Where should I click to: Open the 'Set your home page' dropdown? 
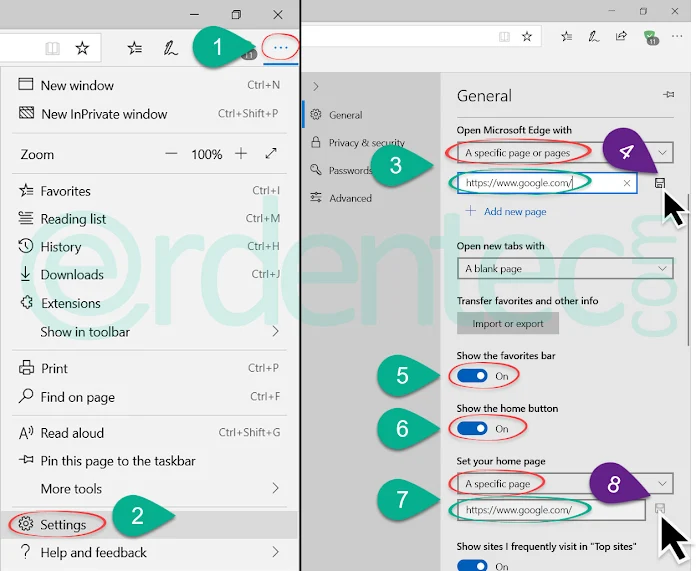coord(565,484)
